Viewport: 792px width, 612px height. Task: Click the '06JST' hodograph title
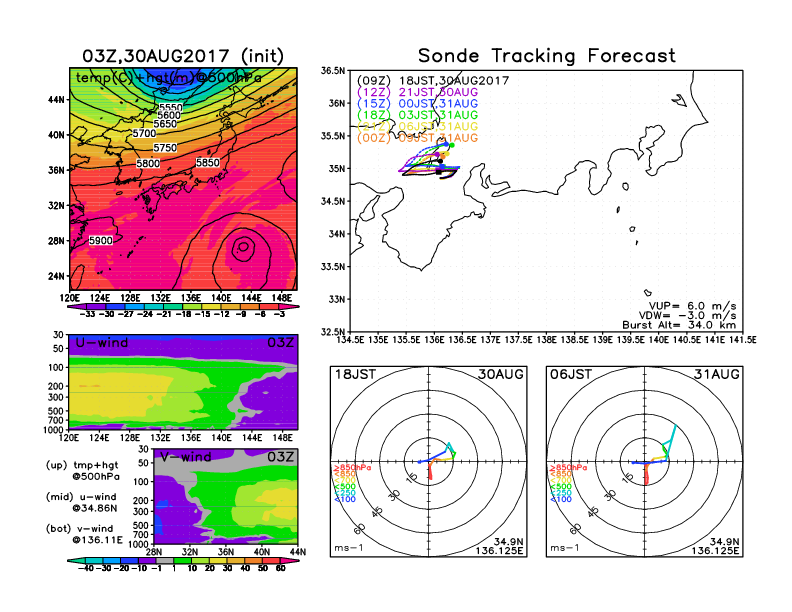(571, 374)
